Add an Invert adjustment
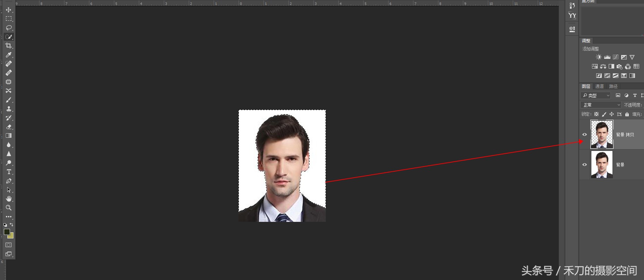This screenshot has height=280, width=644. coord(599,76)
